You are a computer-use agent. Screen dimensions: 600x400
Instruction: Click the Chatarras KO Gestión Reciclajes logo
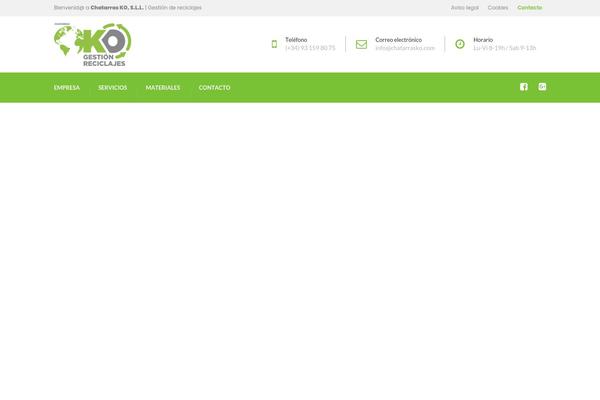[x=93, y=44]
